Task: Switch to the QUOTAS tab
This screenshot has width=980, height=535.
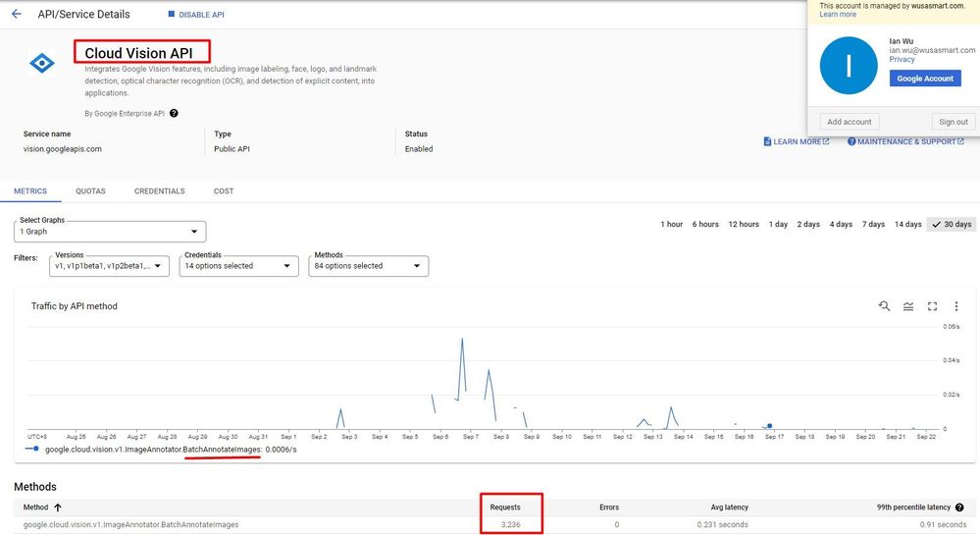Action: [90, 190]
